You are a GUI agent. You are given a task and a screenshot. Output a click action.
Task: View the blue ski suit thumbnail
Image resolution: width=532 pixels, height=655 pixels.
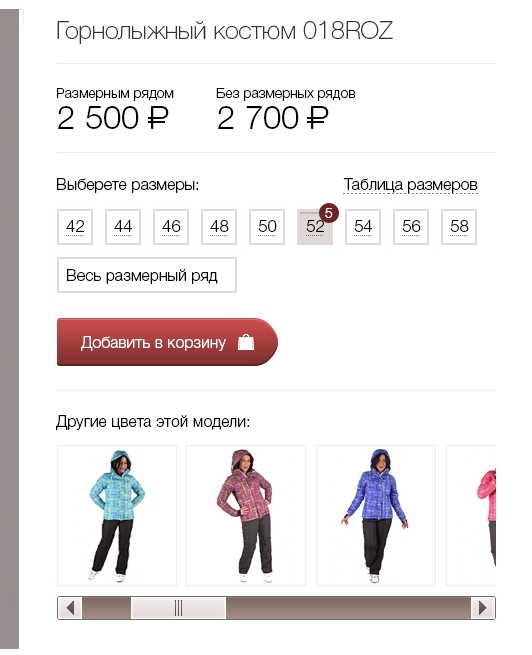coord(376,515)
